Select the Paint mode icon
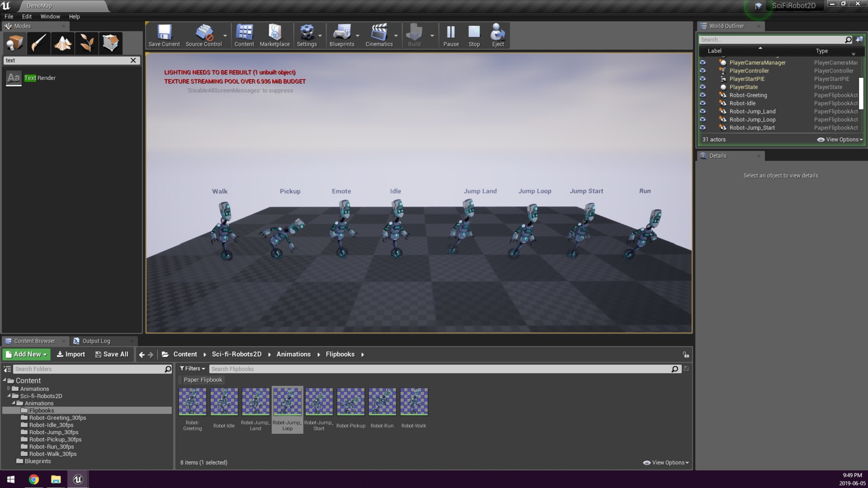The image size is (868, 488). (x=38, y=43)
